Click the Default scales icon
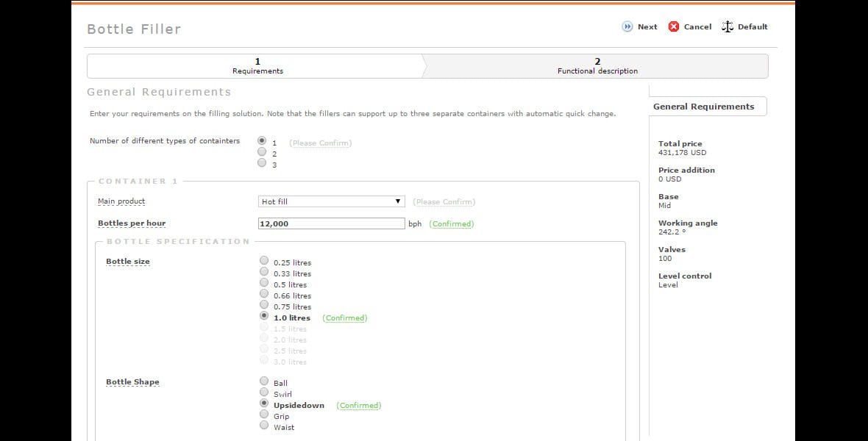This screenshot has width=868, height=441. 727,26
